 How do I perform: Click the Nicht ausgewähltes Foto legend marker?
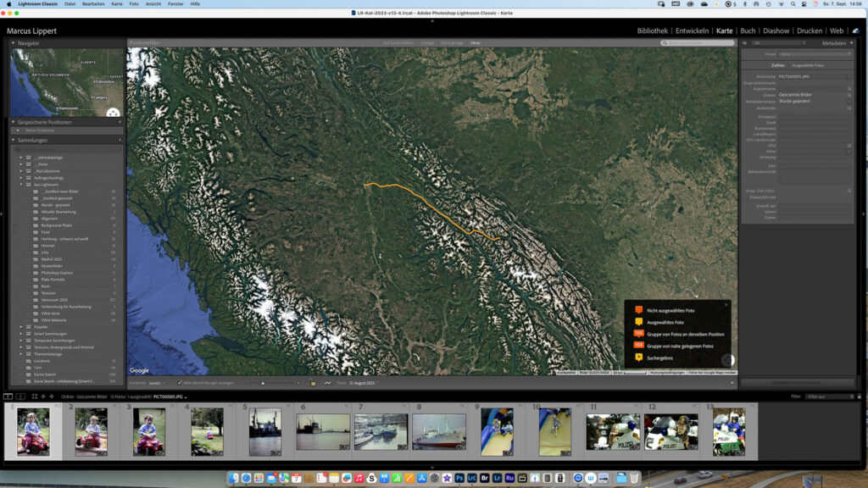click(x=639, y=310)
